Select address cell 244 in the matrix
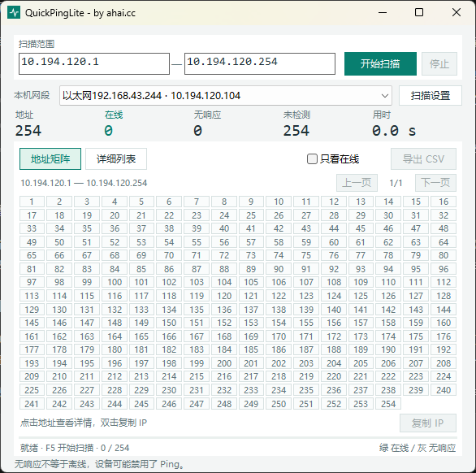This screenshot has height=473, width=476. click(115, 404)
